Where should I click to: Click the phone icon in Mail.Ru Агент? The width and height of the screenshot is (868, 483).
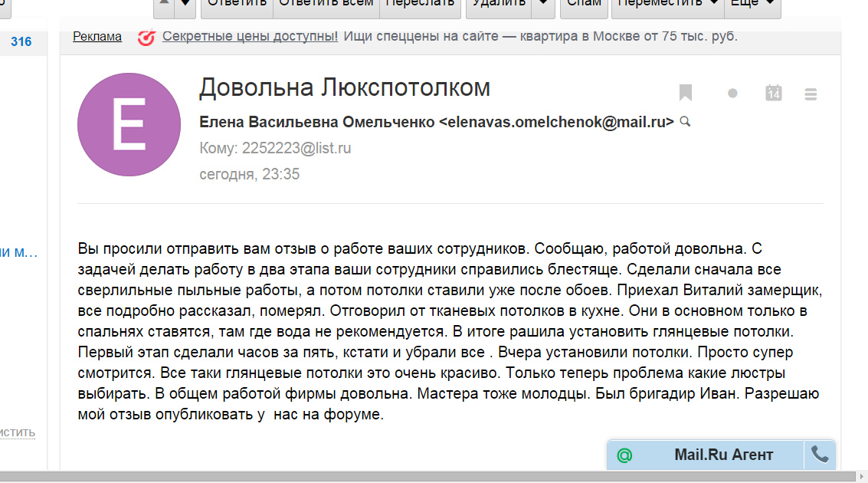[820, 455]
